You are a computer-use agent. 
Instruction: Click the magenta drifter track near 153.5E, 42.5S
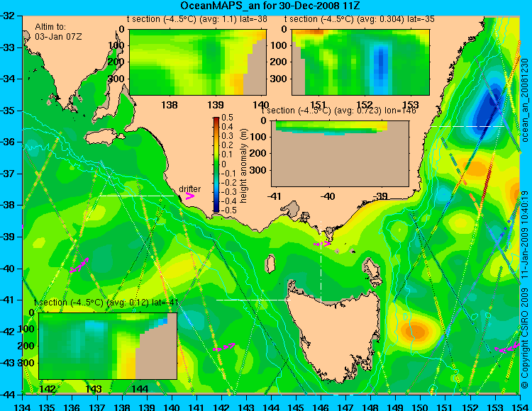507,349
